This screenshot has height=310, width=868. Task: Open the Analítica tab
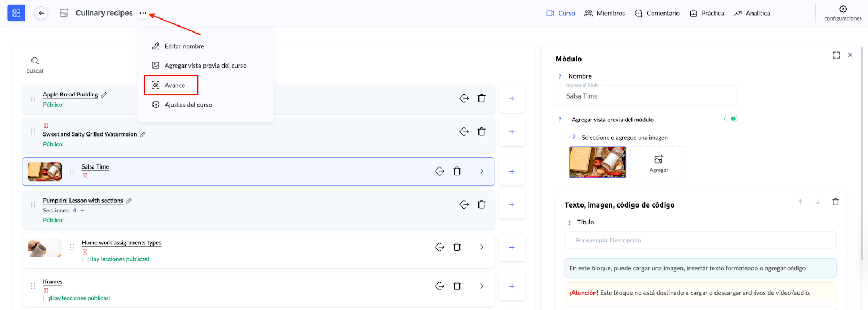point(752,13)
